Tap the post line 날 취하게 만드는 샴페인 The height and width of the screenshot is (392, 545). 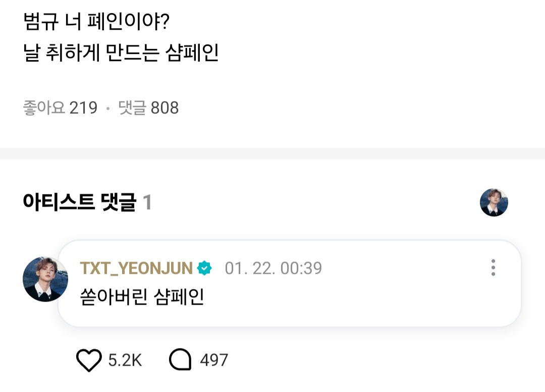tap(121, 53)
